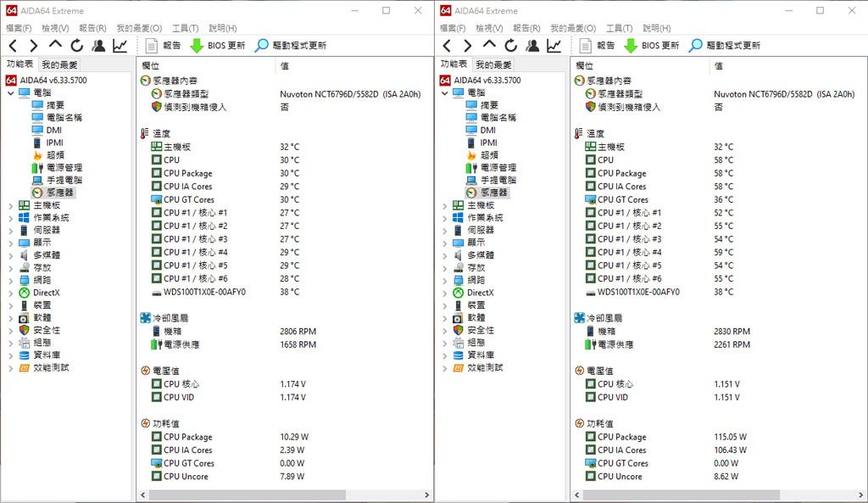Click 驅動程式更新 in left window toolbar
The image size is (868, 503).
point(291,46)
